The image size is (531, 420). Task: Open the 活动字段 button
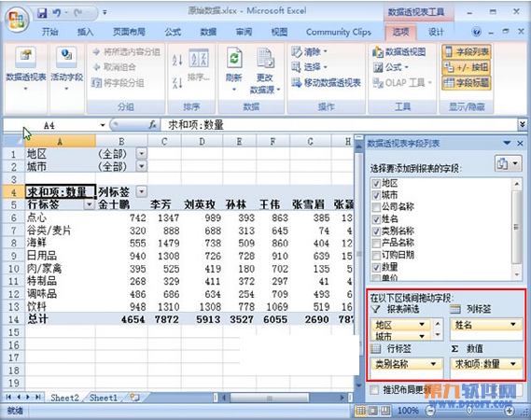click(66, 69)
